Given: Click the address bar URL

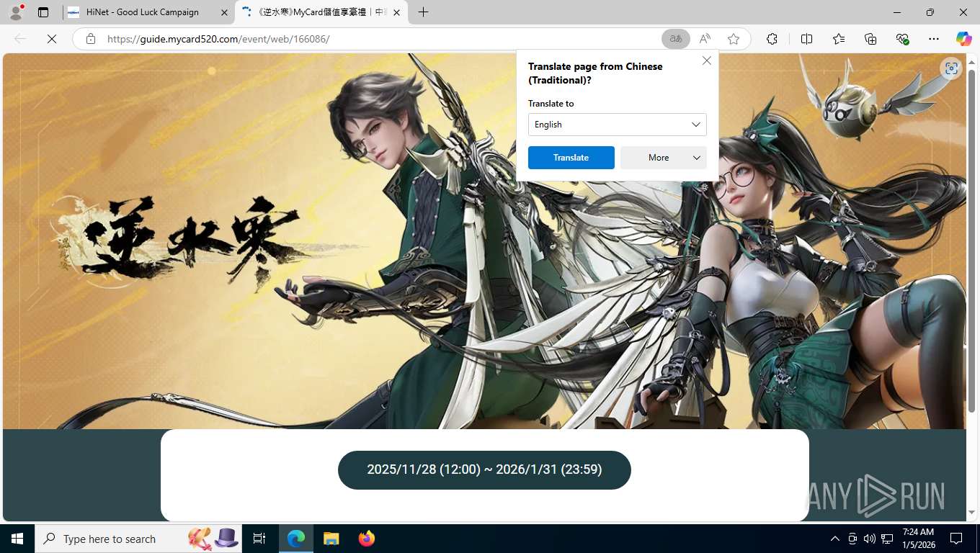Looking at the screenshot, I should click(218, 39).
